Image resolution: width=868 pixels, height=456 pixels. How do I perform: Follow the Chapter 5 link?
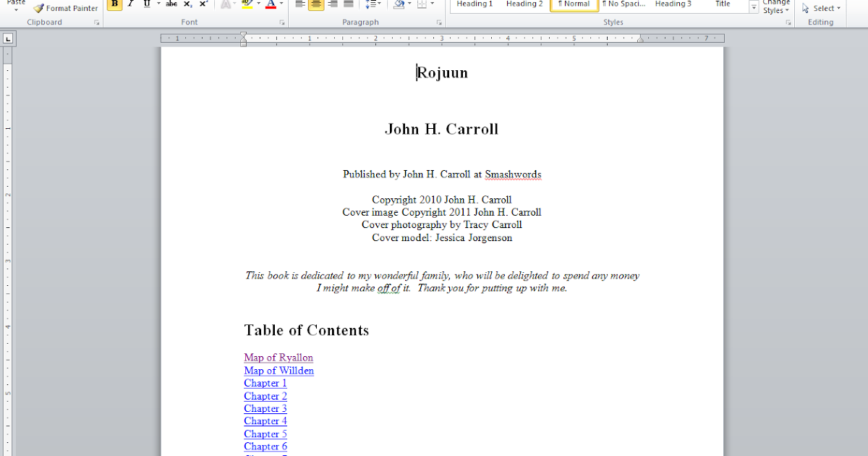pos(265,434)
